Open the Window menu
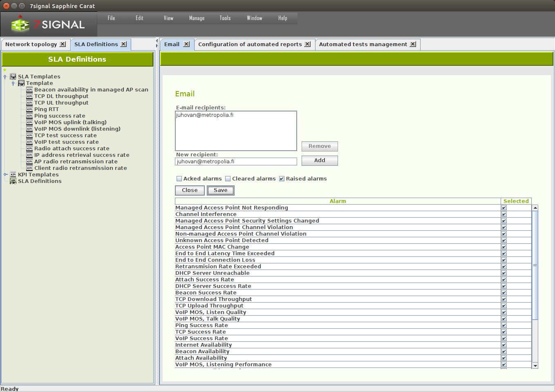 (x=254, y=18)
